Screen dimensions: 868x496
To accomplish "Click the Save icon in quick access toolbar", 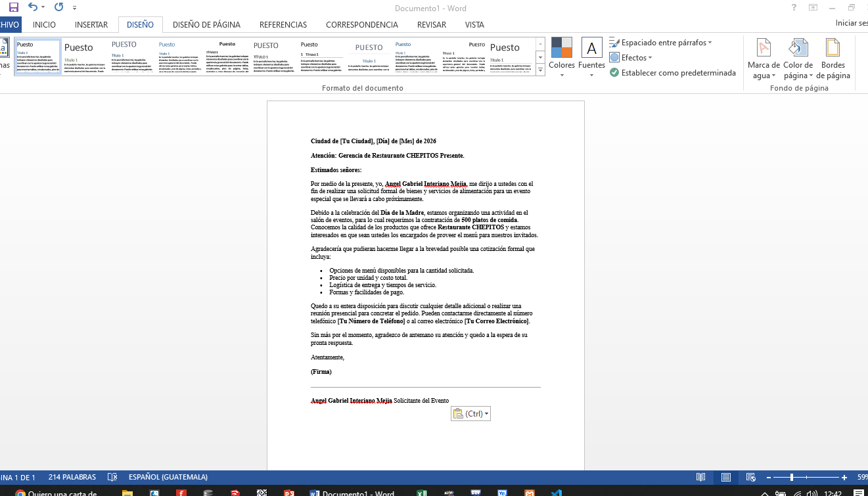I will click(x=13, y=7).
